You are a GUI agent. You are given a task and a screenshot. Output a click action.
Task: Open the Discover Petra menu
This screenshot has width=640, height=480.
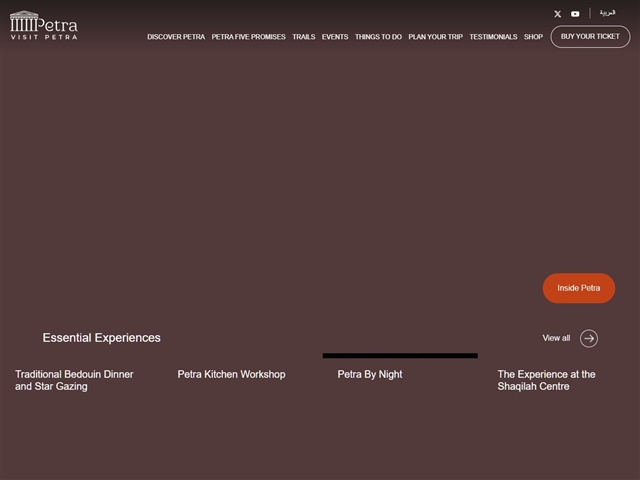(176, 37)
